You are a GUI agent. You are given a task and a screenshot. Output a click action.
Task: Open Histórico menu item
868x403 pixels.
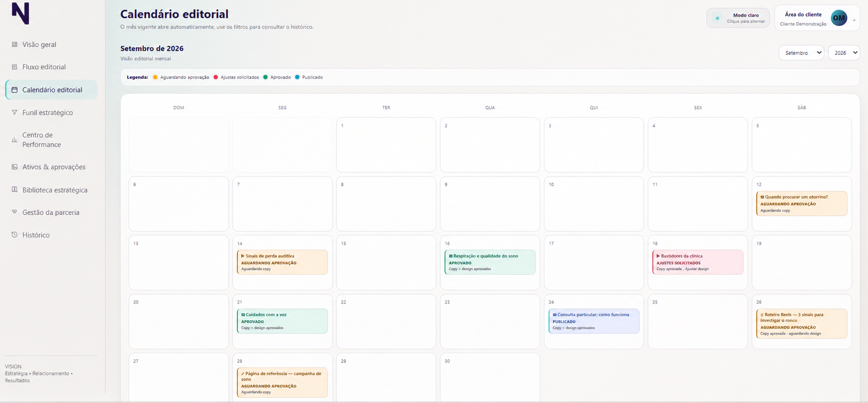[51, 235]
